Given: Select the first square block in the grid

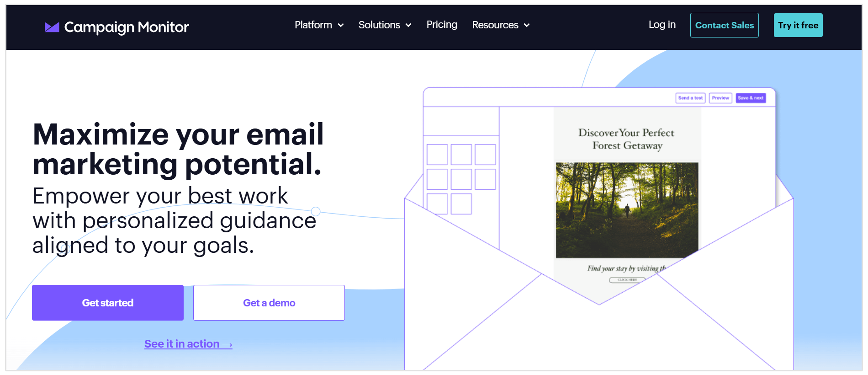Looking at the screenshot, I should 437,155.
